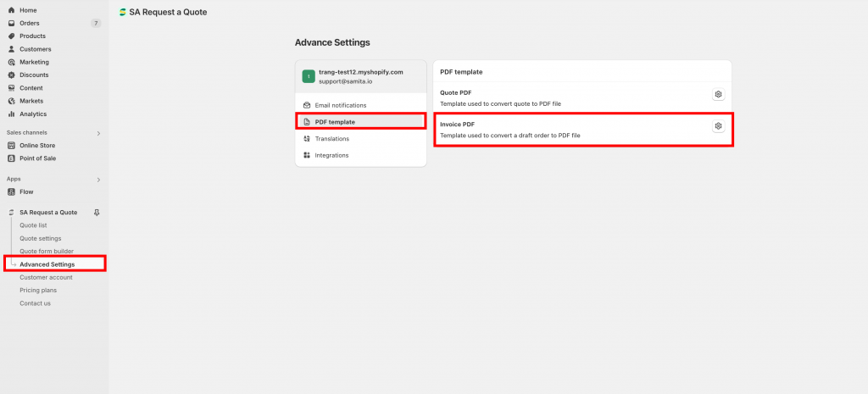The image size is (868, 394).
Task: Click the green store avatar
Action: 309,76
